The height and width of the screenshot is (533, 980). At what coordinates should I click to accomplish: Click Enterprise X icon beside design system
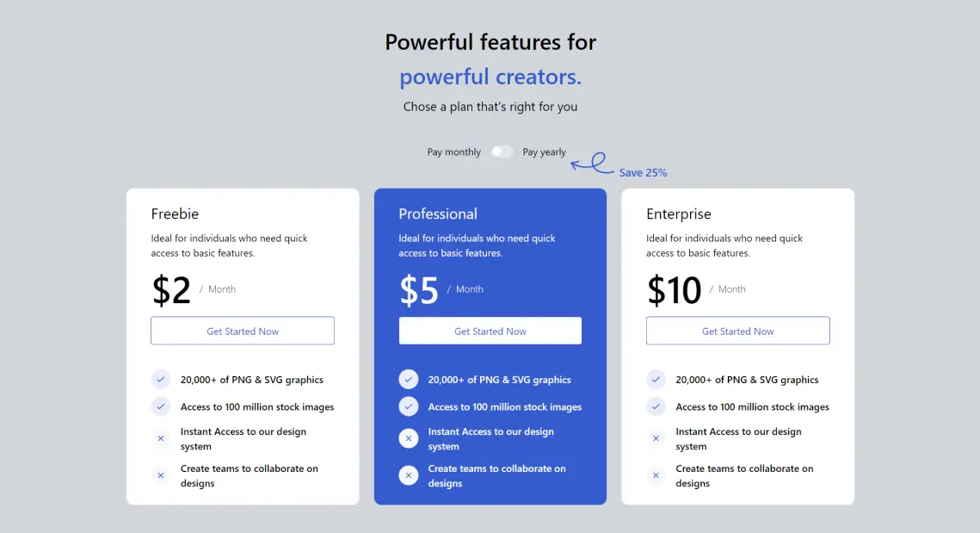656,438
